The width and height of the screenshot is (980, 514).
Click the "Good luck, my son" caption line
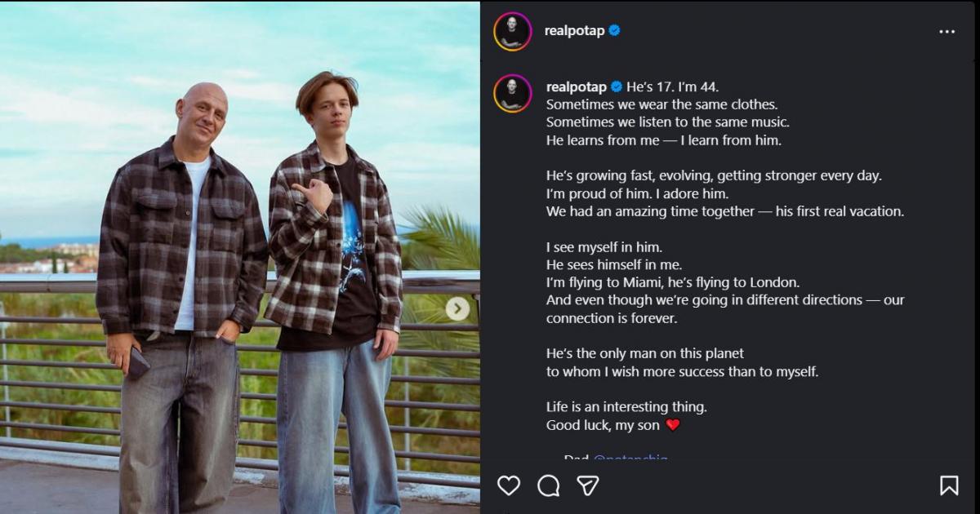pos(603,425)
